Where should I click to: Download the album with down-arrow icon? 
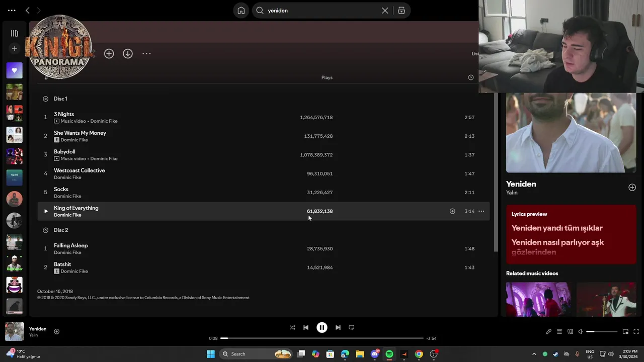128,54
